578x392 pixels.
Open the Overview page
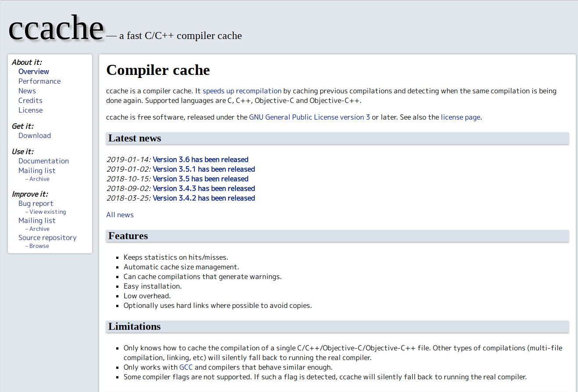point(33,71)
